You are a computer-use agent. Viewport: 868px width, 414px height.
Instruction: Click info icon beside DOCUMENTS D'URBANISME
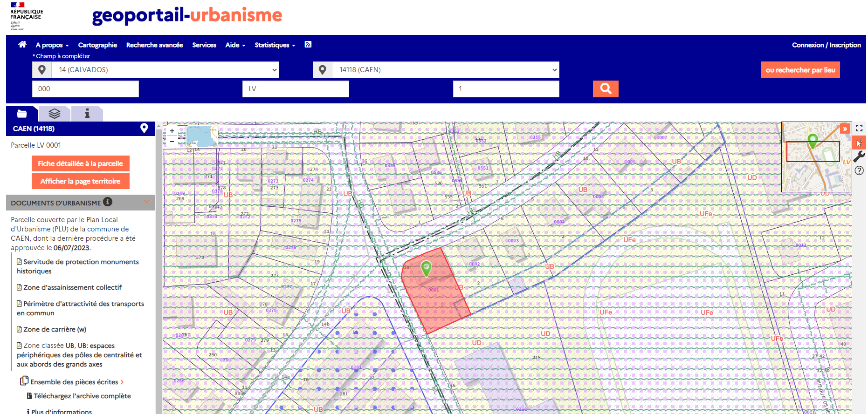click(108, 202)
